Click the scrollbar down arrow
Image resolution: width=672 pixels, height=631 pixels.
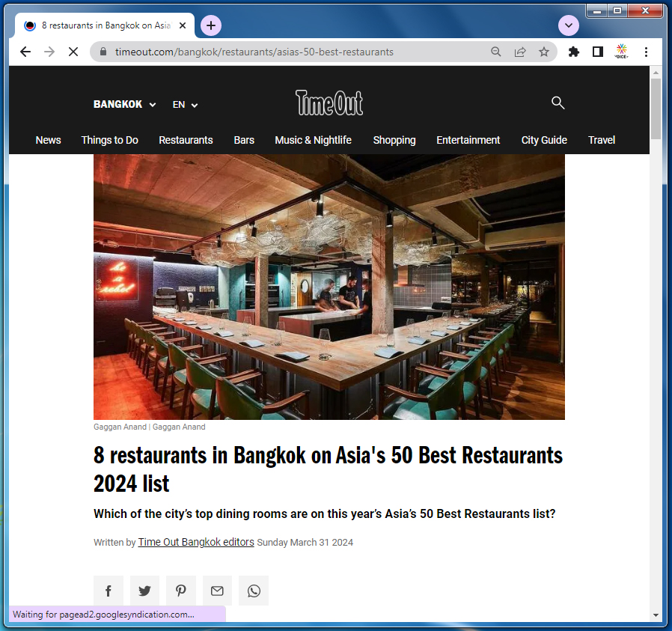pyautogui.click(x=656, y=615)
